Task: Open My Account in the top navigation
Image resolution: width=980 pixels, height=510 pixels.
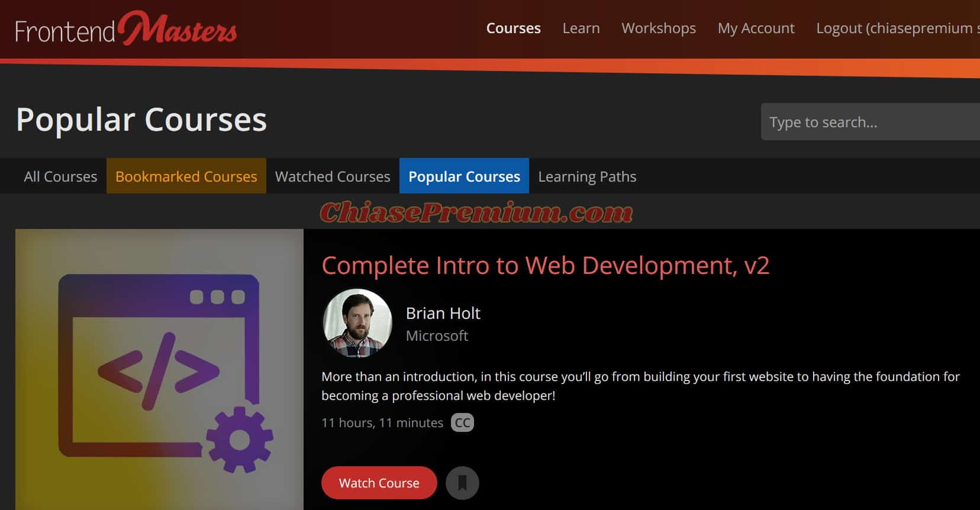Action: click(x=756, y=28)
